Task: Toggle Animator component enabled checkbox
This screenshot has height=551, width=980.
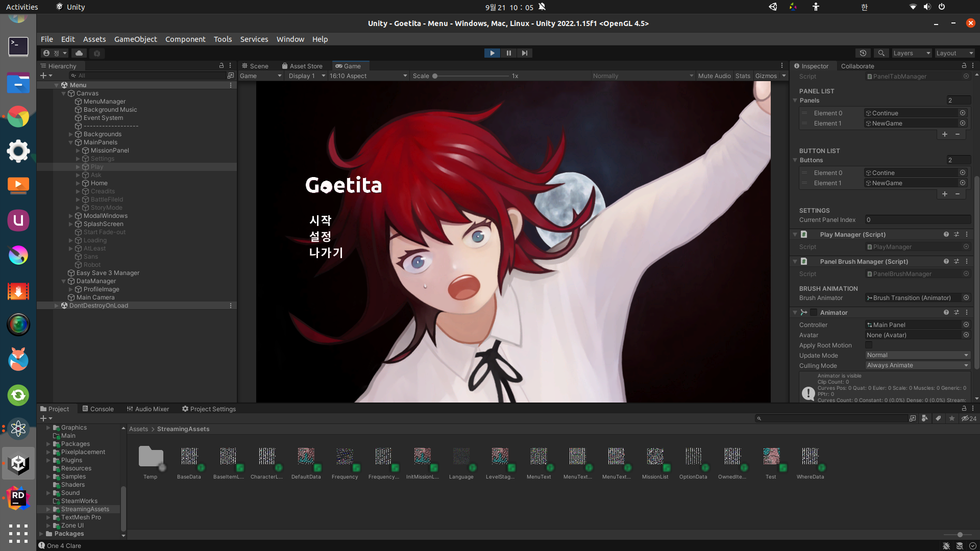Action: pyautogui.click(x=814, y=312)
